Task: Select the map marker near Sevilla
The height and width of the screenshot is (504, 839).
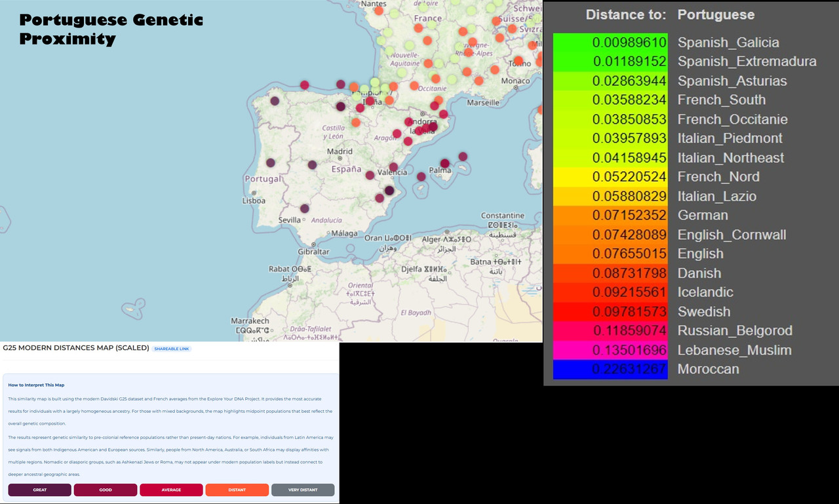Action: point(305,208)
